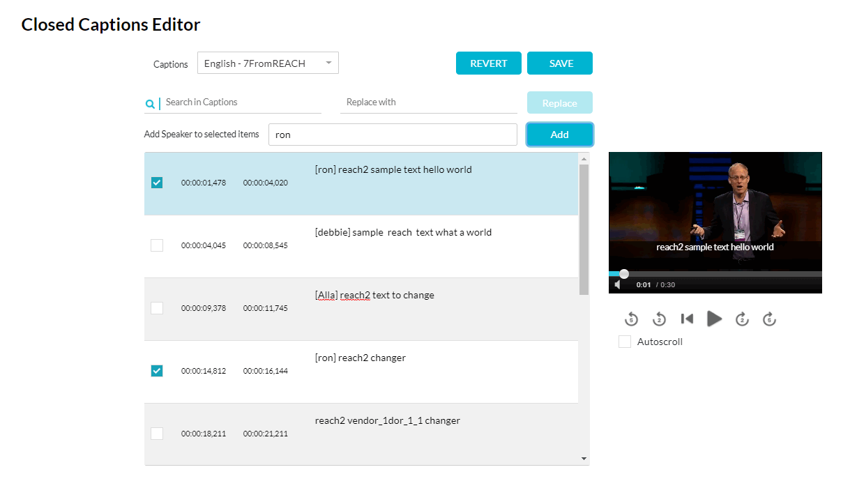Edit text '[debbie] sample reach text what a world'

click(x=403, y=232)
